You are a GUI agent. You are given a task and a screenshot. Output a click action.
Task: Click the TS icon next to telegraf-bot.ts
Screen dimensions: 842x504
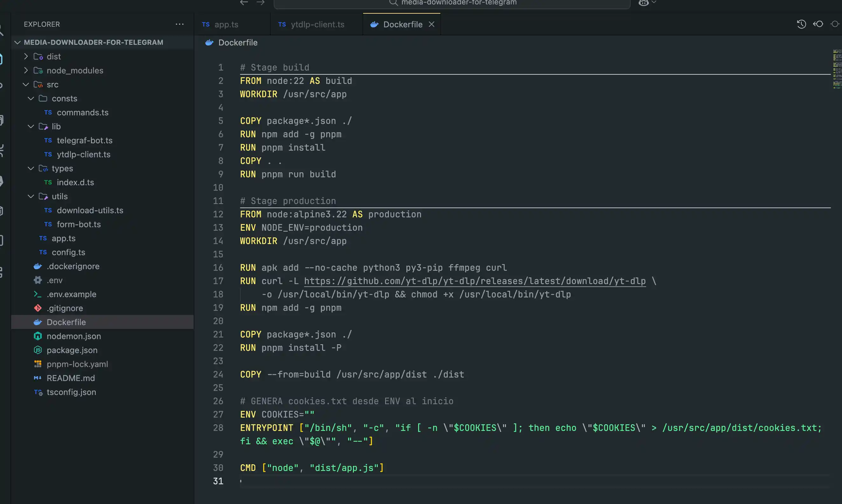(x=48, y=140)
